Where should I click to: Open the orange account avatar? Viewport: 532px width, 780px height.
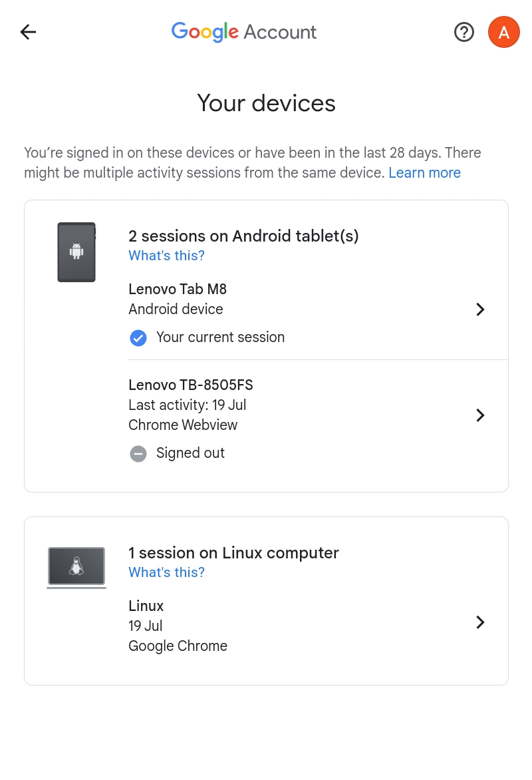tap(503, 32)
